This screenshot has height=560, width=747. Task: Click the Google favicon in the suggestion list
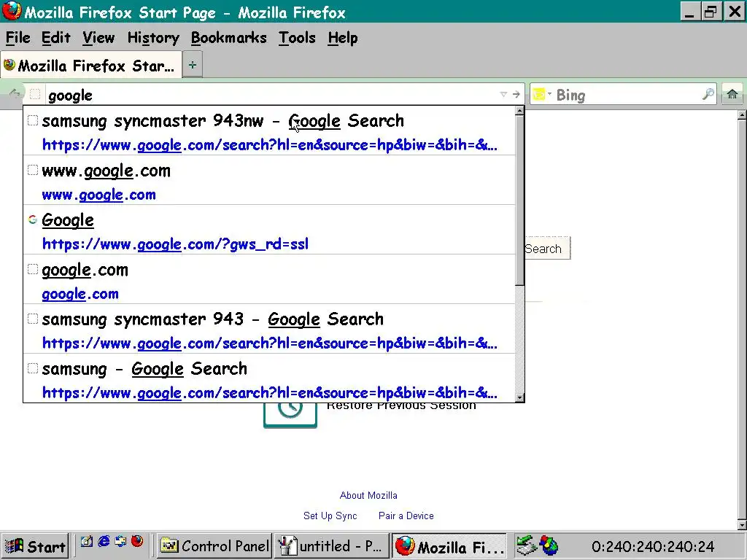[x=32, y=219]
